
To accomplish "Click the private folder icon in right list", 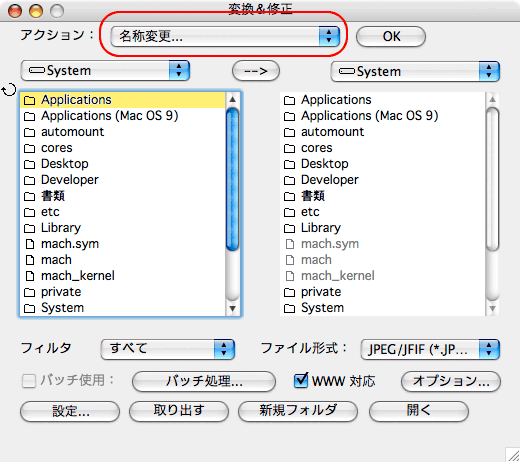I will [x=289, y=292].
